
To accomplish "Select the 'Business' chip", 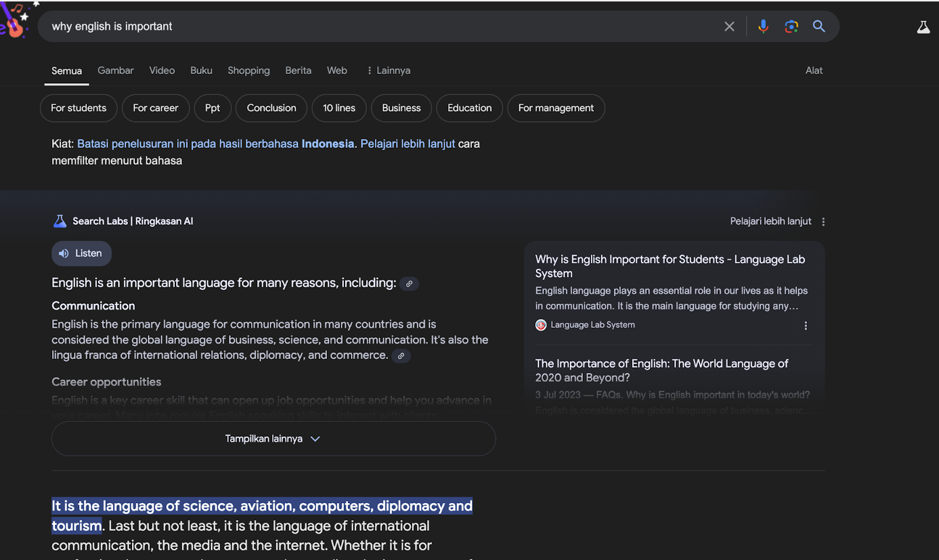I will (401, 108).
